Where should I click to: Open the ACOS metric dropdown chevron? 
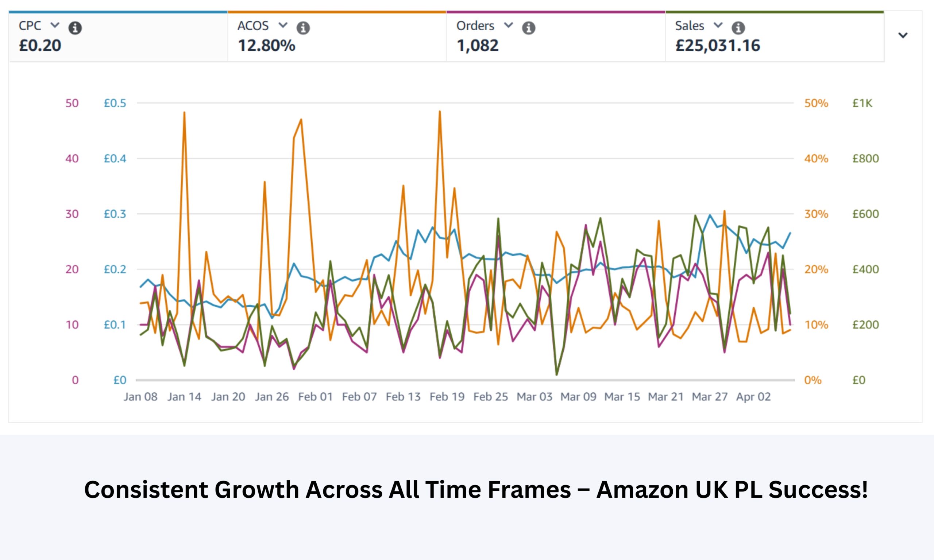283,25
